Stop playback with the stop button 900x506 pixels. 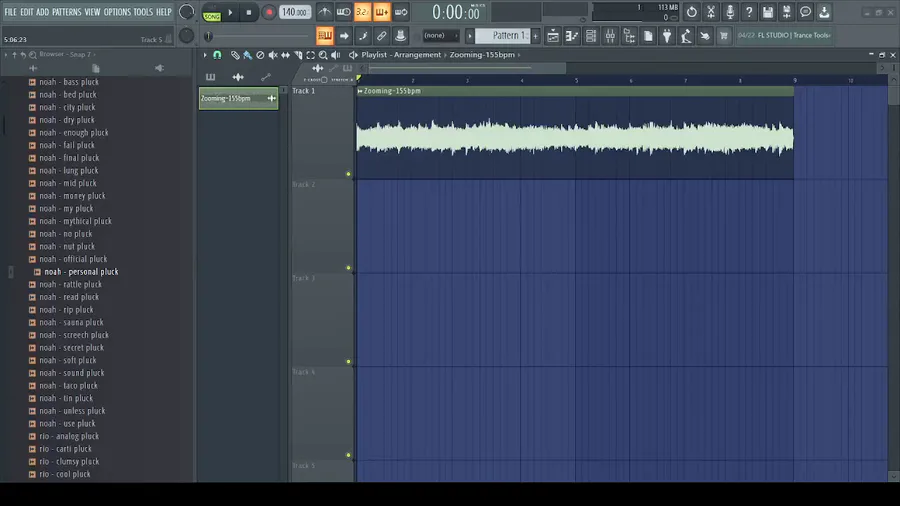pos(249,12)
